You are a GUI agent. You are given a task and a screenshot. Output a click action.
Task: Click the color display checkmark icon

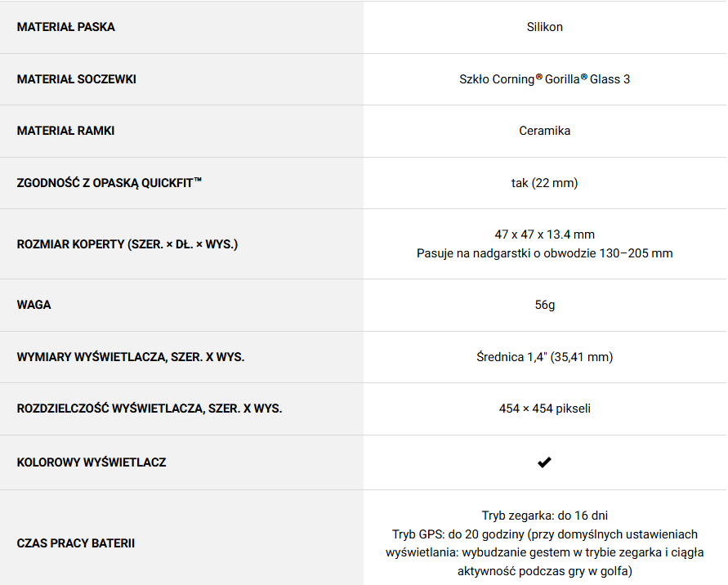click(544, 462)
